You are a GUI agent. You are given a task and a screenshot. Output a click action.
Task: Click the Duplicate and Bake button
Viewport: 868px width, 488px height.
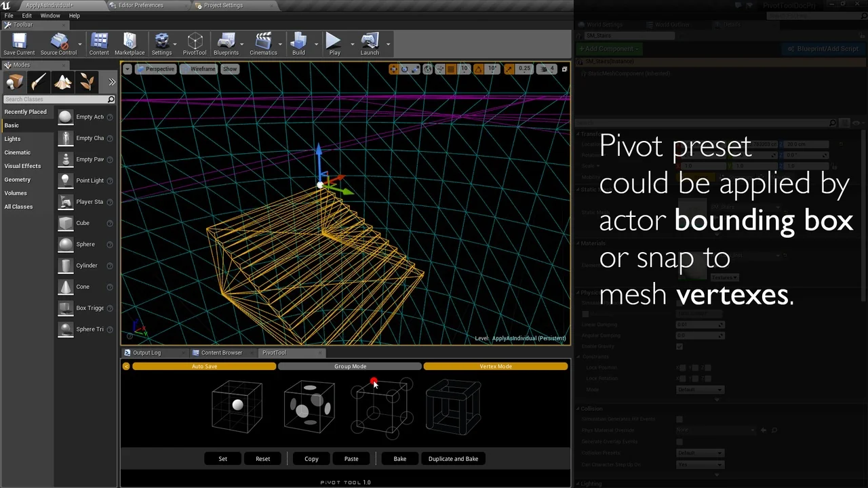[453, 459]
